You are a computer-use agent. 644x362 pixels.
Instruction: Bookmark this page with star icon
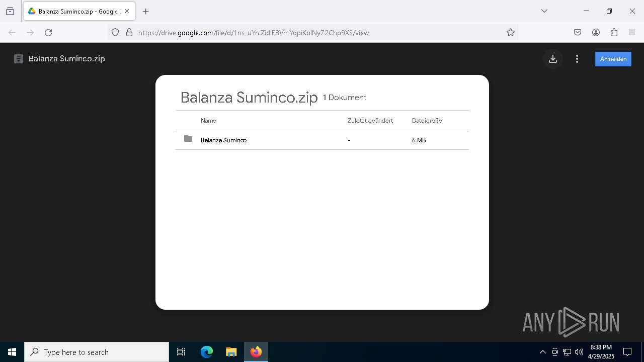pyautogui.click(x=511, y=33)
